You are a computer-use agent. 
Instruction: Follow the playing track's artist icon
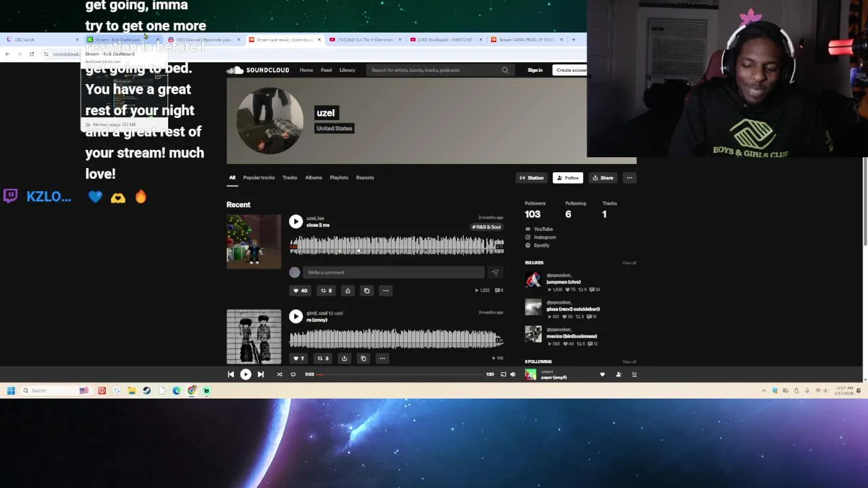pyautogui.click(x=618, y=374)
